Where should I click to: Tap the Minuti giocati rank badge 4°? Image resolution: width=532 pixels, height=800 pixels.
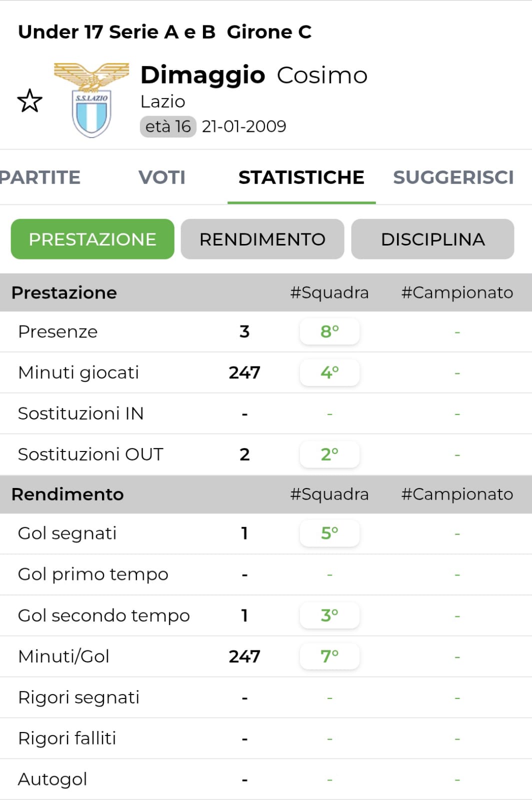(329, 372)
